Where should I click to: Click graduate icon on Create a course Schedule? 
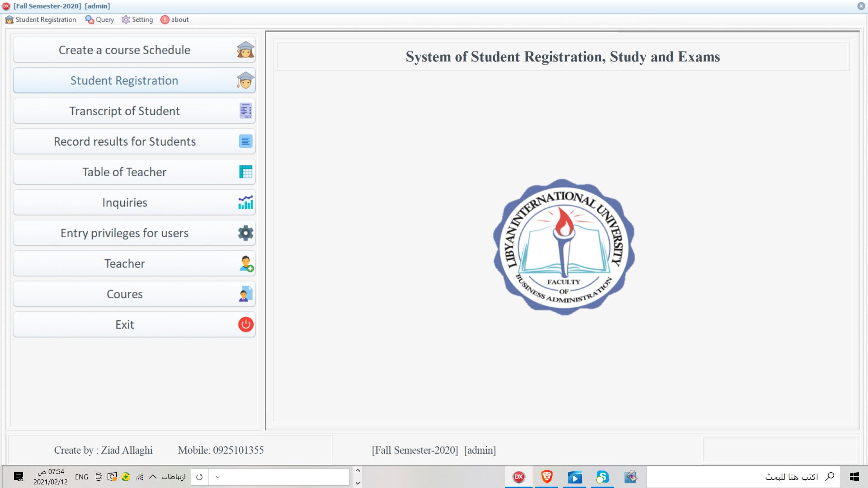[x=245, y=50]
